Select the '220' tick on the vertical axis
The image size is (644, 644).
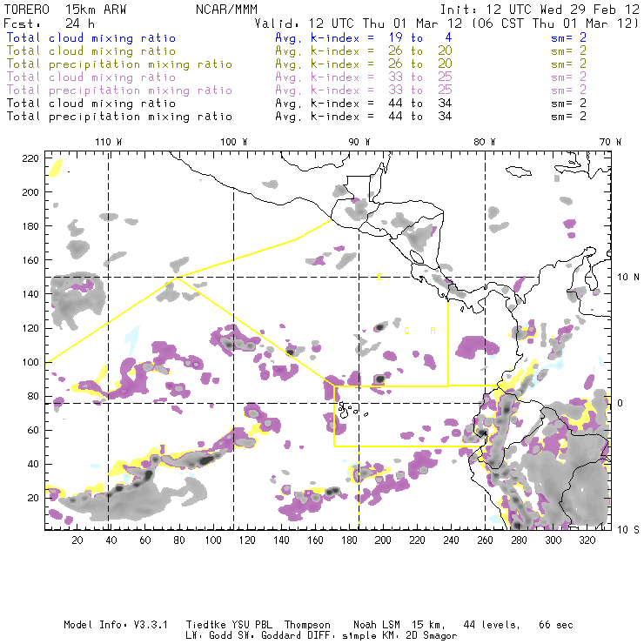pyautogui.click(x=30, y=158)
